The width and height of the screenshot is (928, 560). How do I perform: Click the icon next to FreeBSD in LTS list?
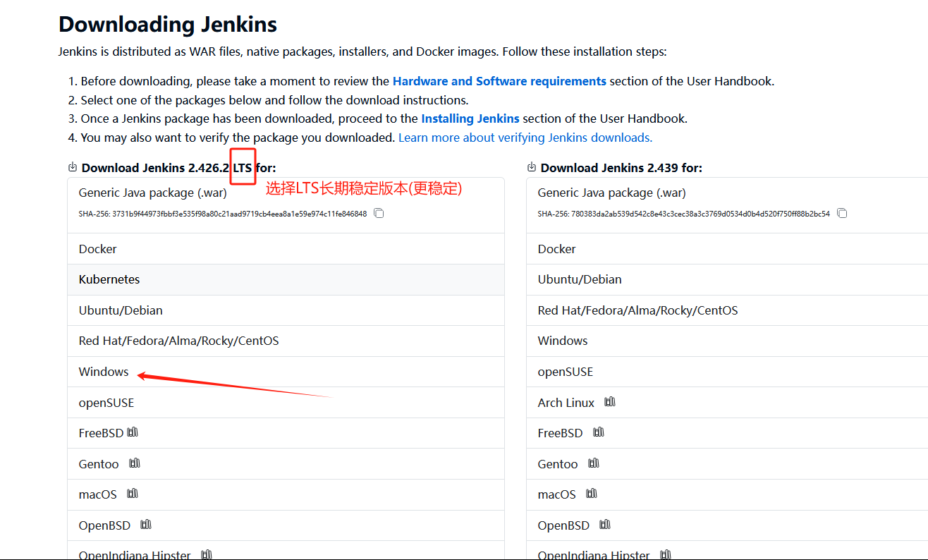click(133, 432)
